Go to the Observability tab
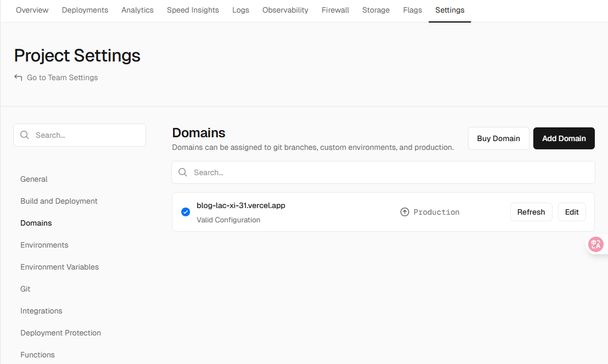608x364 pixels. click(285, 10)
